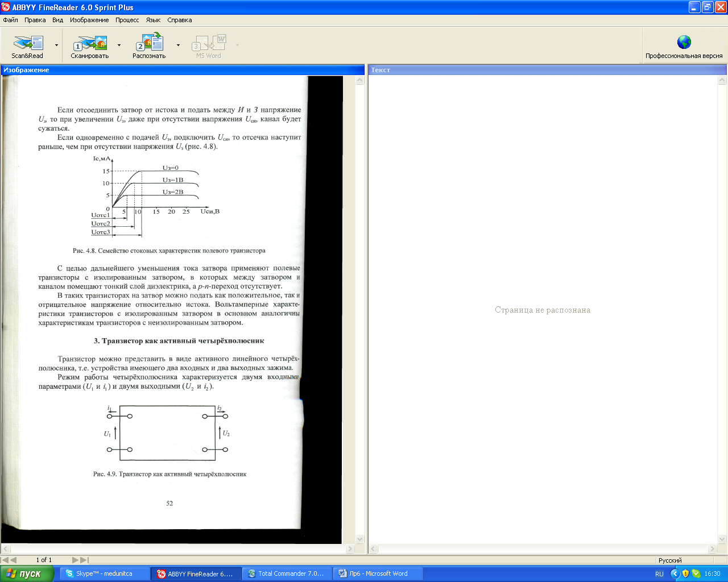Go to next page navigation arrow
Screen dimensions: 728x582
75,560
